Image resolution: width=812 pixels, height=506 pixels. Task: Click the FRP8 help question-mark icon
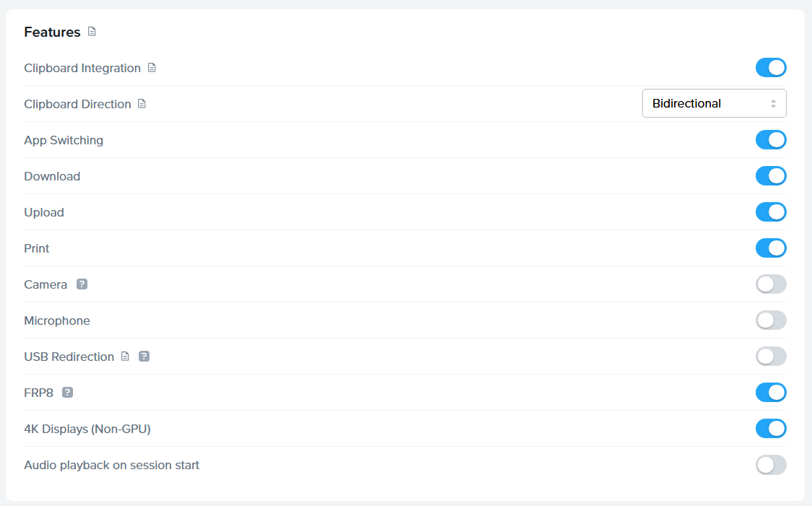pos(67,393)
